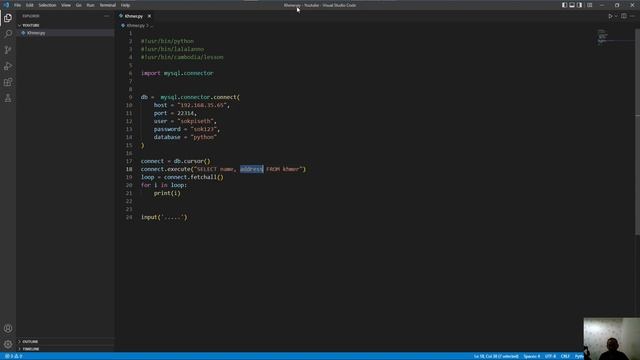Expand the TIMELINE section
The height and width of the screenshot is (360, 640).
point(65,349)
